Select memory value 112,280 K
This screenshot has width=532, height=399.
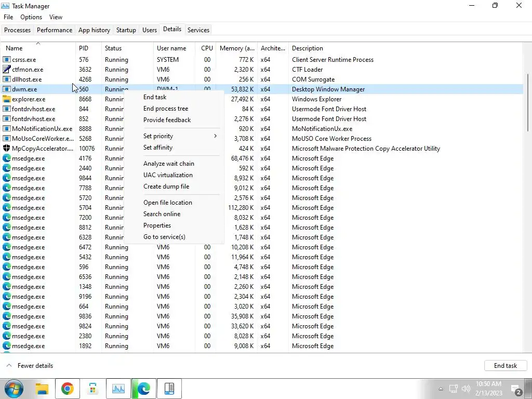tap(241, 208)
